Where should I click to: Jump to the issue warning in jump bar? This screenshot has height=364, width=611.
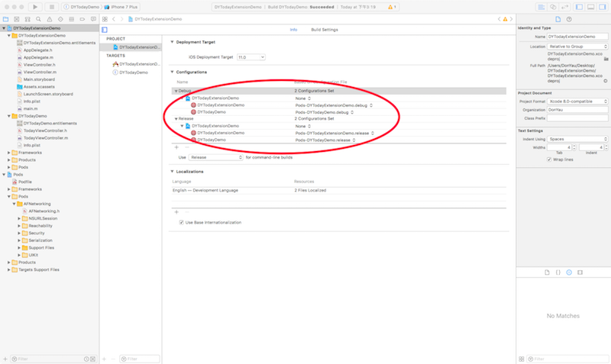[x=505, y=19]
